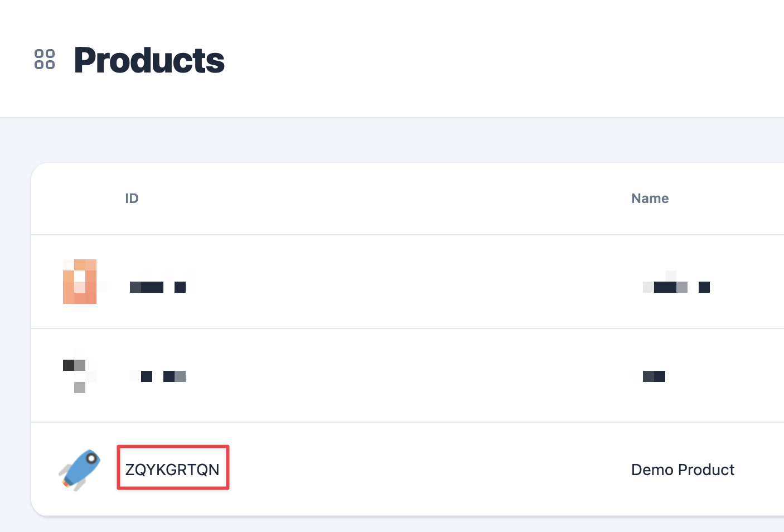The image size is (784, 532).
Task: Click the red highlight border around ZQYKGRTQN
Action: click(173, 447)
